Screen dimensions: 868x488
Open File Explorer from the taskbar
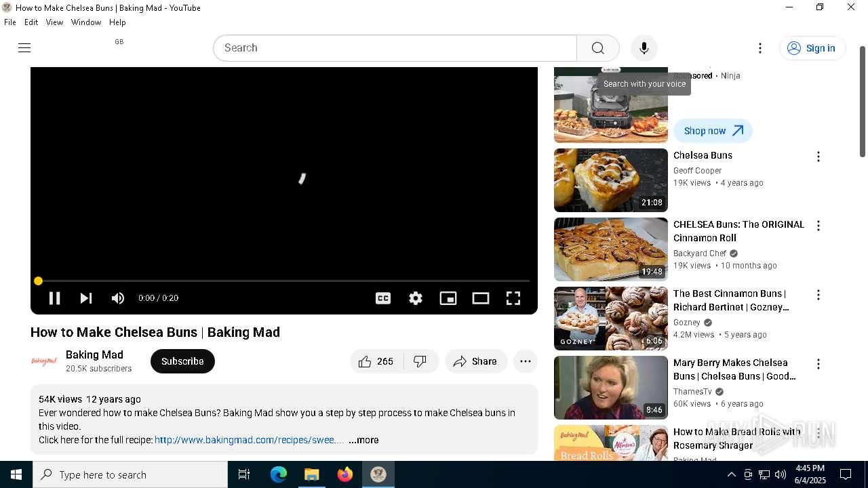311,474
